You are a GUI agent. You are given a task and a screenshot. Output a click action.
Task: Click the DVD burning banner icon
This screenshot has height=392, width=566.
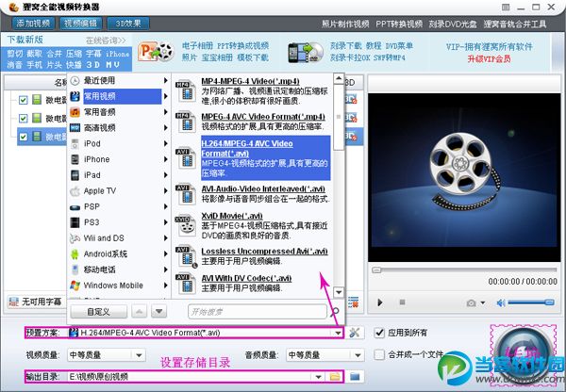click(x=306, y=52)
